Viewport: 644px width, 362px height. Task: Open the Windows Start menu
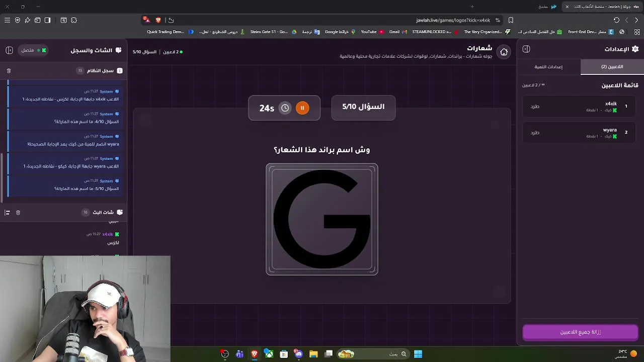click(x=418, y=354)
